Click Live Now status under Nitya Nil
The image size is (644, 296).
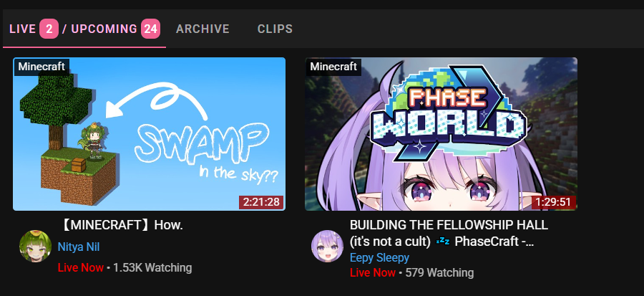(x=80, y=267)
